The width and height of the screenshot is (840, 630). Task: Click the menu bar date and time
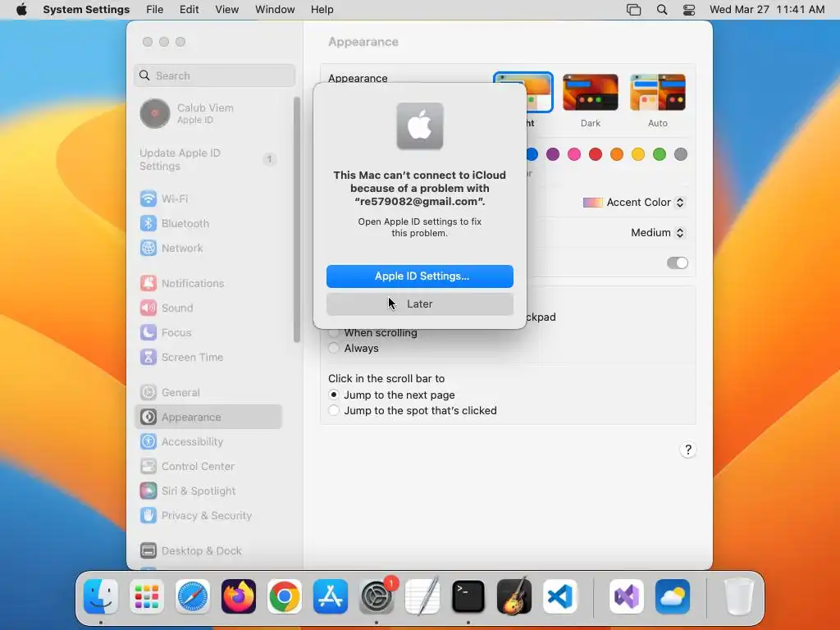[x=767, y=10]
